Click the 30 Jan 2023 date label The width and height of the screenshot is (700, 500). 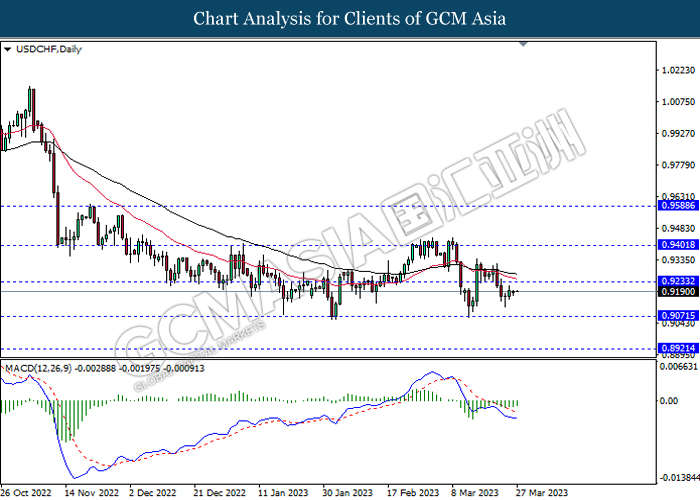click(347, 493)
